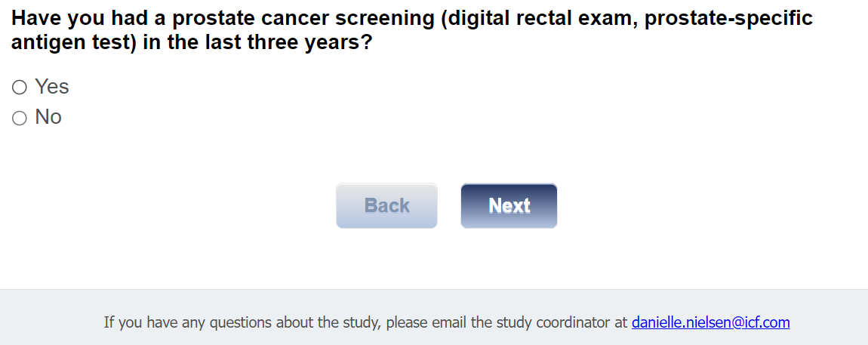The height and width of the screenshot is (345, 868).
Task: Click the 'Yes' answer label text
Action: 52,87
